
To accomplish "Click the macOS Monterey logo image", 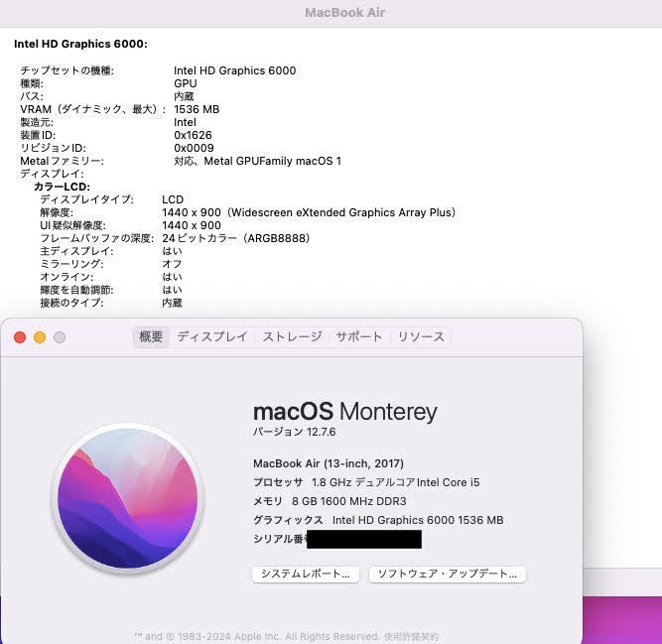I will click(x=127, y=498).
